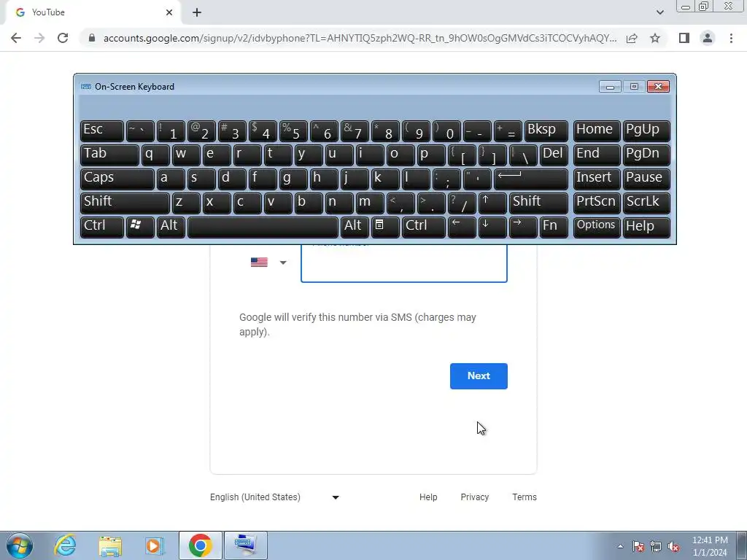Screen dimensions: 747x560
Task: Share this page via share icon
Action: [632, 38]
